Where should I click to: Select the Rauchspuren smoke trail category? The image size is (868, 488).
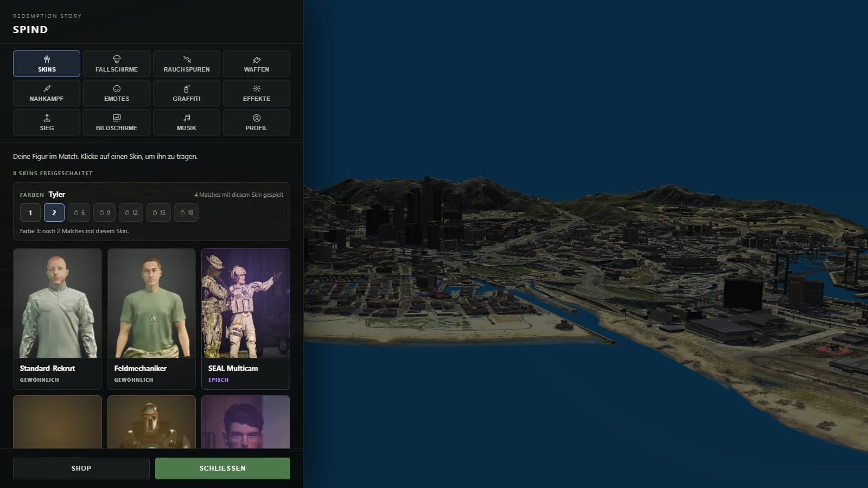pos(187,64)
